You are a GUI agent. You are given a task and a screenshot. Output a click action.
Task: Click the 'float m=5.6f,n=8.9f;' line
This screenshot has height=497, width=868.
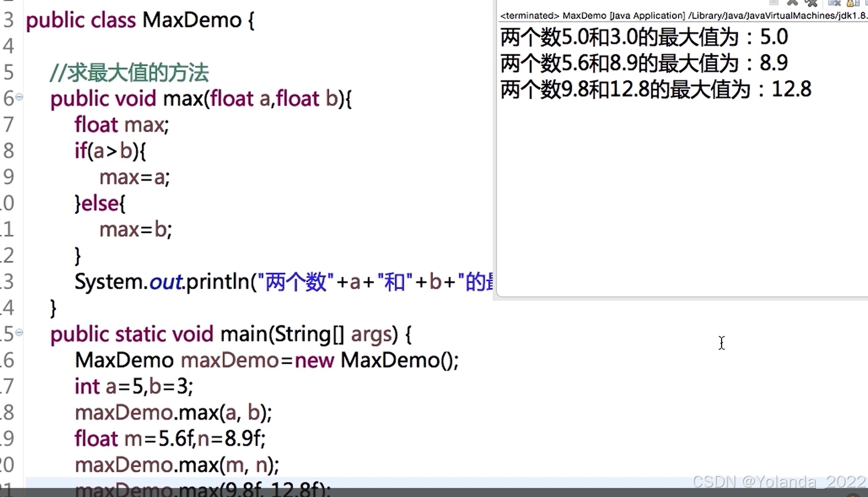[x=170, y=439]
